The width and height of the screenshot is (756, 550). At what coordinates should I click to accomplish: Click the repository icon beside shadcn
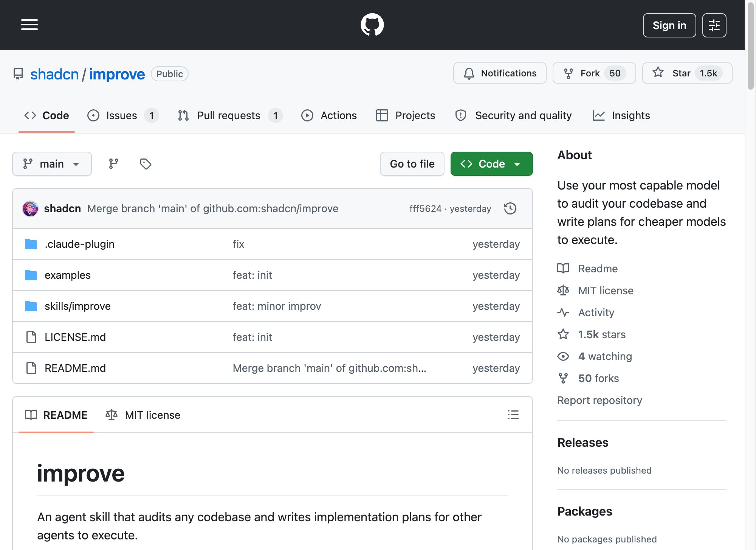click(18, 74)
